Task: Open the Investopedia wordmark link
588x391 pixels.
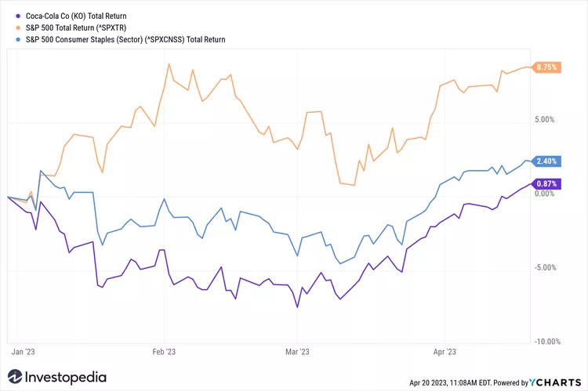Action: [67, 378]
